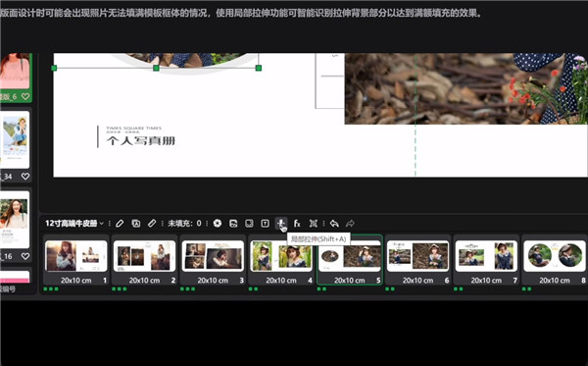This screenshot has width=588, height=366.
Task: Select page 3 spread thumbnail
Action: pos(213,256)
